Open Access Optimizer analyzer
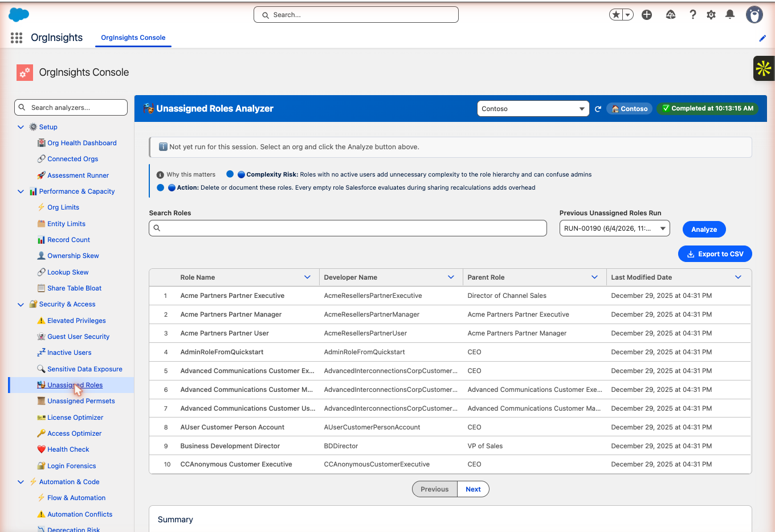 click(x=74, y=433)
